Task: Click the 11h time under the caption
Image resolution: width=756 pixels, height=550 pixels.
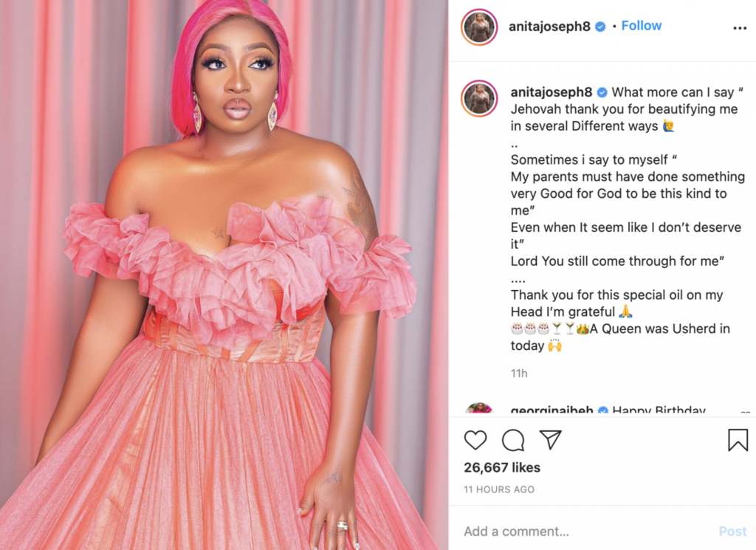Action: pos(519,373)
